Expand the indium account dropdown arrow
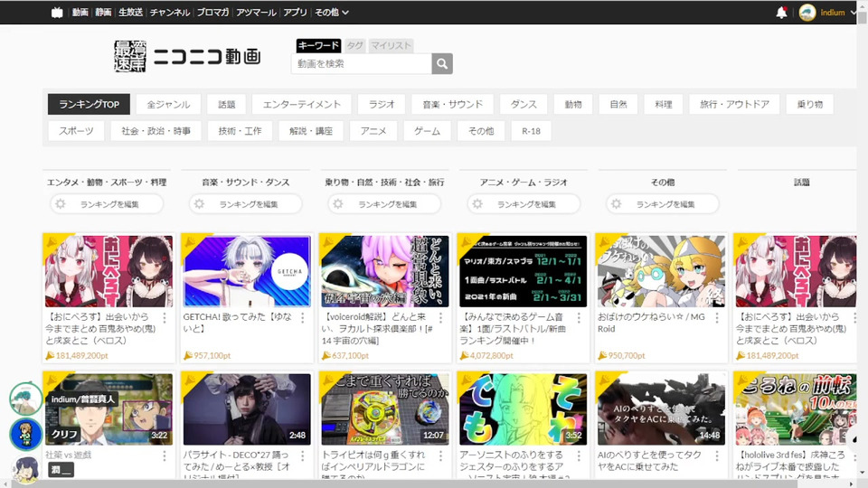The height and width of the screenshot is (488, 868). click(x=854, y=12)
